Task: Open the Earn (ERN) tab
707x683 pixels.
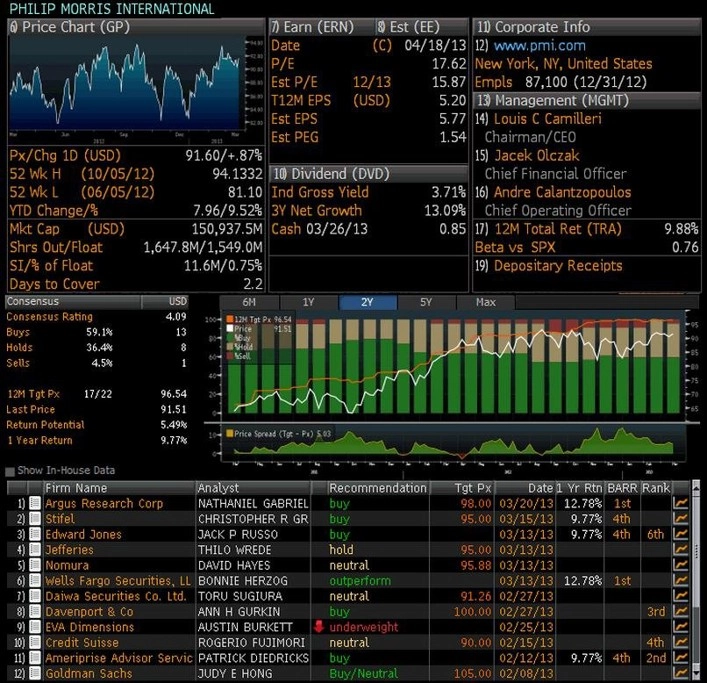Action: pos(322,27)
